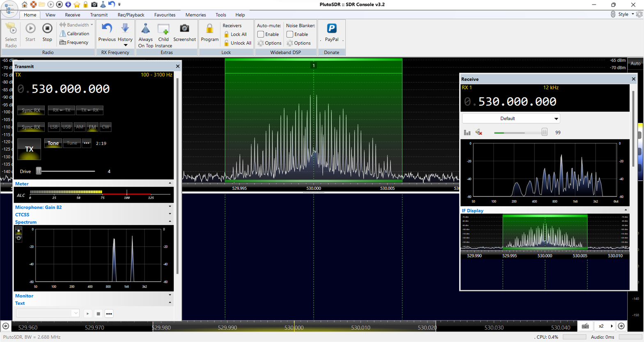
Task: Switch to the Rec/Playback ribbon tab
Action: tap(131, 15)
